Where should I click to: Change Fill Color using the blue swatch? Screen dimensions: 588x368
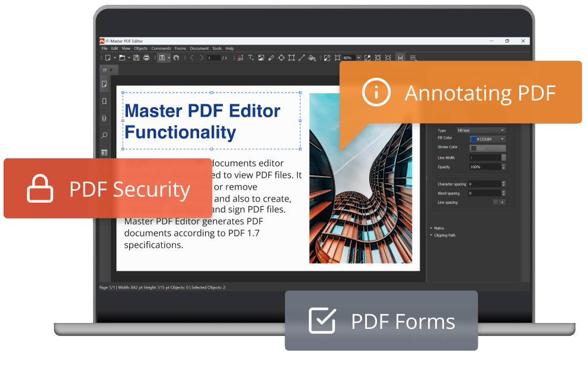pyautogui.click(x=474, y=139)
